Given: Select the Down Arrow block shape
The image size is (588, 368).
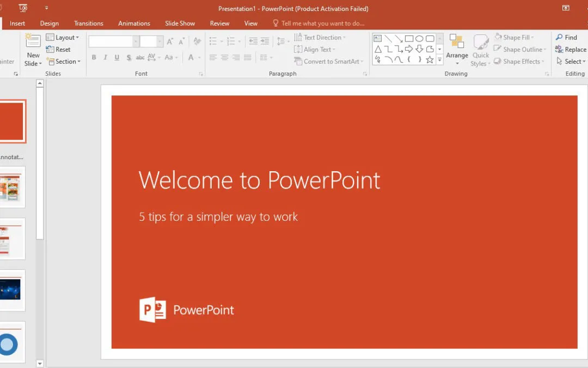Looking at the screenshot, I should (x=419, y=49).
